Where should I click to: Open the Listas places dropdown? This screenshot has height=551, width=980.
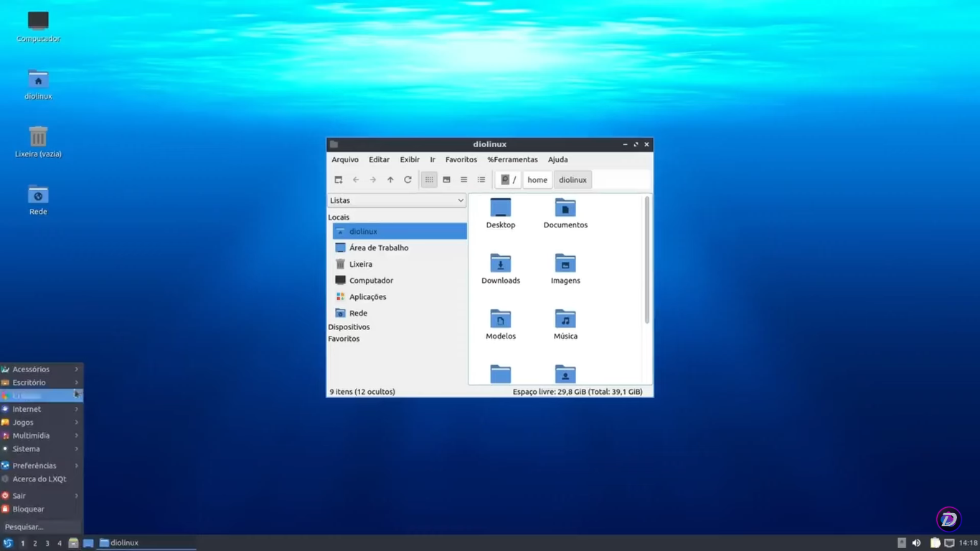[397, 200]
